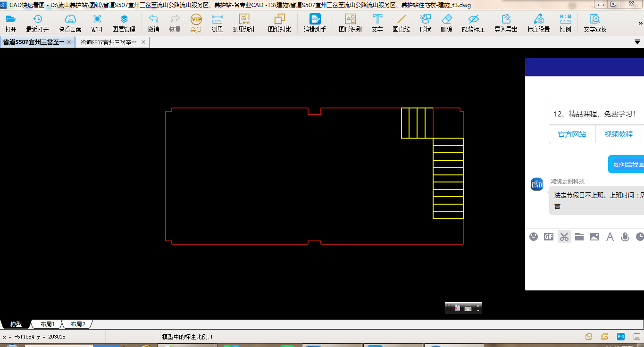This screenshot has height=347, width=644.
Task: Toggle the blue P-O status bar button
Action: [x=621, y=337]
